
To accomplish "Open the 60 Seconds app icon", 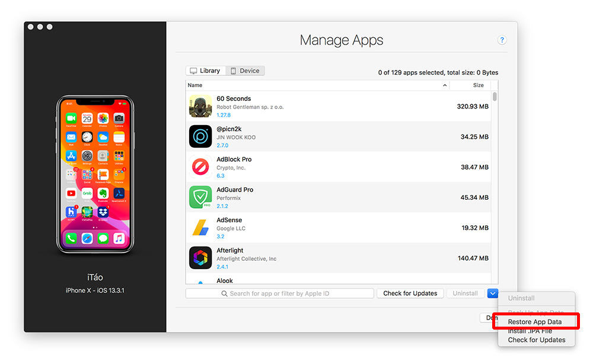I will (200, 106).
